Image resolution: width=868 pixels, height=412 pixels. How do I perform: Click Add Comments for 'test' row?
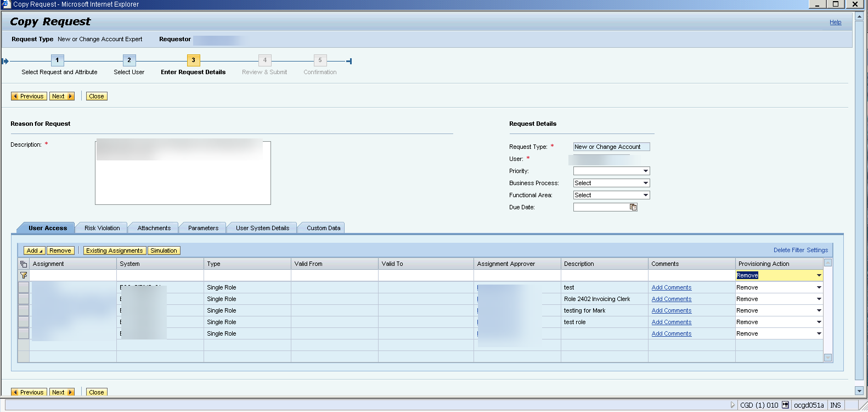pos(672,287)
